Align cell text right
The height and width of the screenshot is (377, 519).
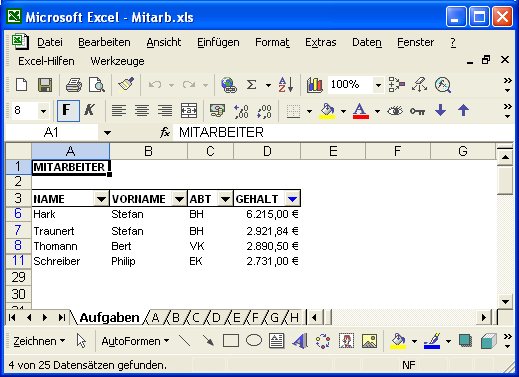[x=165, y=111]
